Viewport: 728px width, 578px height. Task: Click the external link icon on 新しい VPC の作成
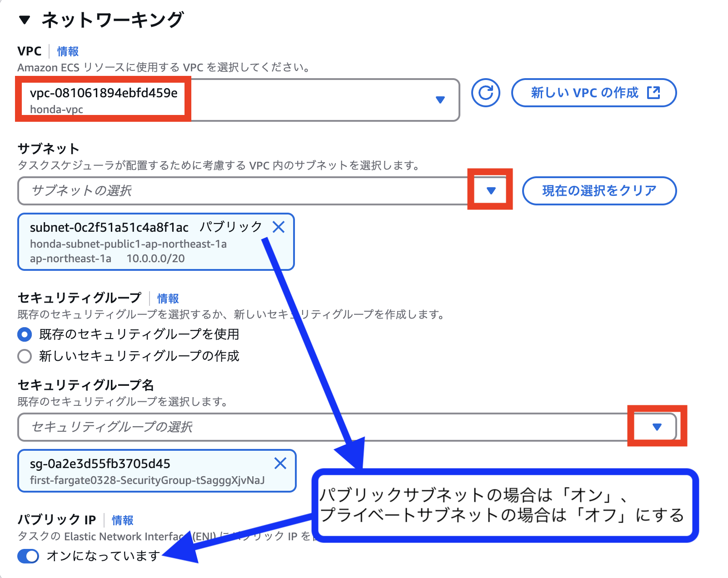click(x=653, y=93)
